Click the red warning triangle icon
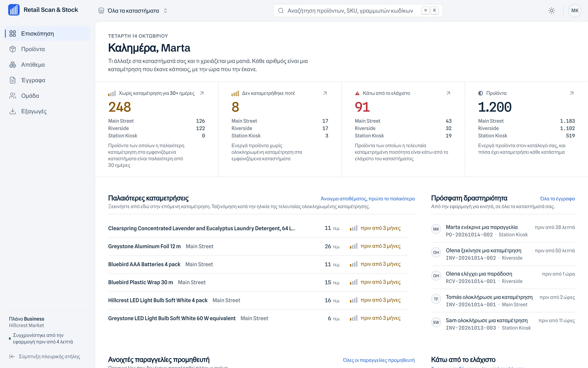 (357, 93)
